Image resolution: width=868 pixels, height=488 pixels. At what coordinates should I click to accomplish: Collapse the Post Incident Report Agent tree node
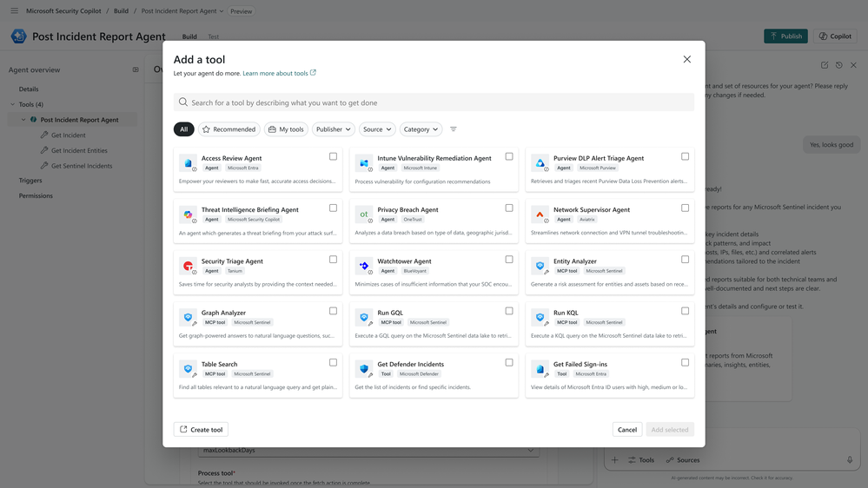tap(23, 120)
